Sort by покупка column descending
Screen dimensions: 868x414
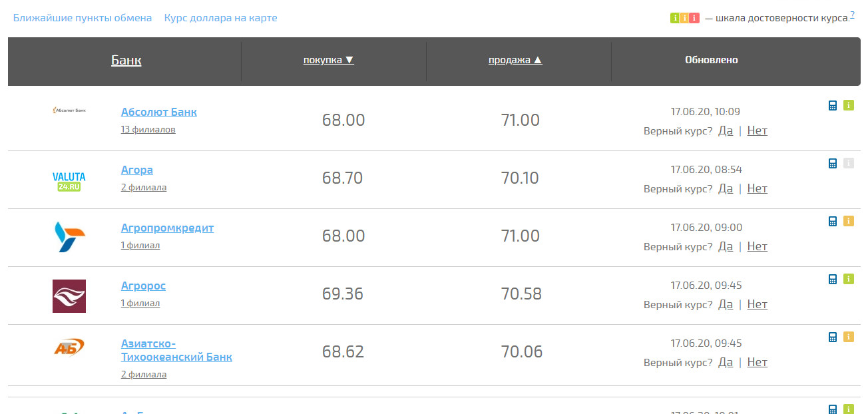(x=328, y=60)
